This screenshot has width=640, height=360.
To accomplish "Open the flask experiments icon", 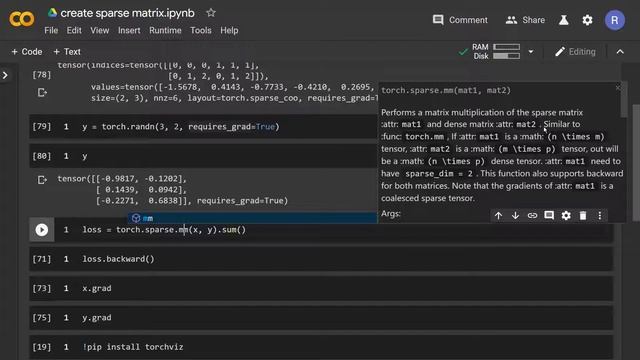I will point(564,20).
